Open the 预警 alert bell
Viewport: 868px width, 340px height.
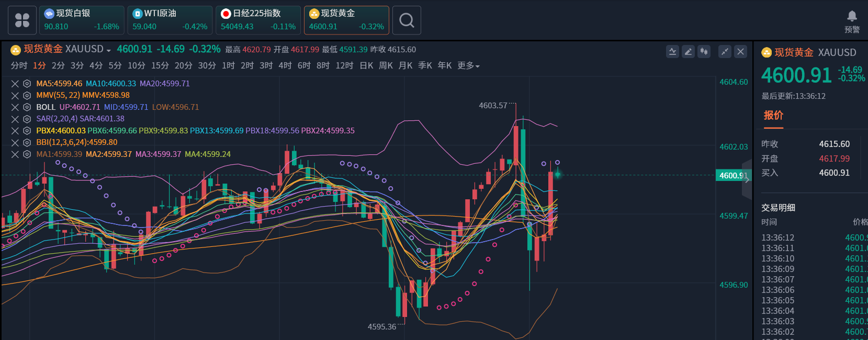coord(852,21)
